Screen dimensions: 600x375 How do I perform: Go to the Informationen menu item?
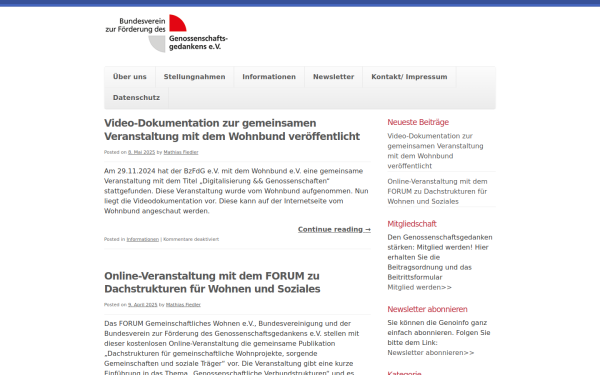pos(269,77)
